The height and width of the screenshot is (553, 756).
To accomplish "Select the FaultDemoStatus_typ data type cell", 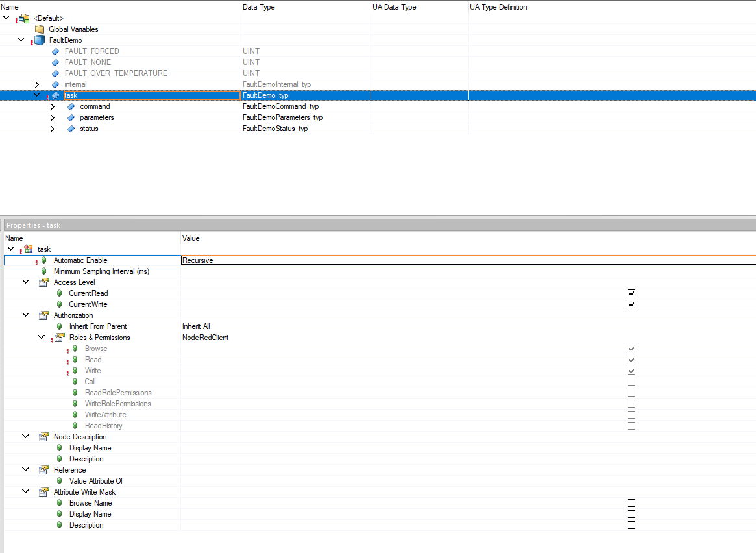I will click(306, 129).
